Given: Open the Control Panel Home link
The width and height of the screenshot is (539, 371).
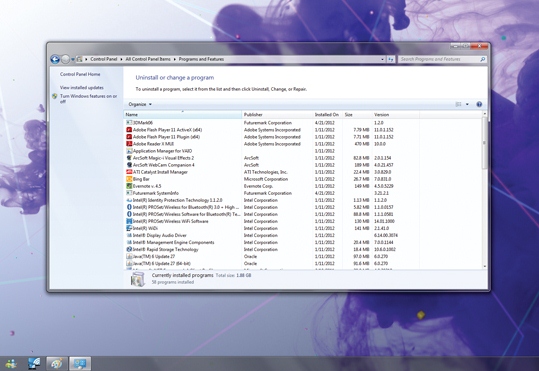Looking at the screenshot, I should 80,74.
